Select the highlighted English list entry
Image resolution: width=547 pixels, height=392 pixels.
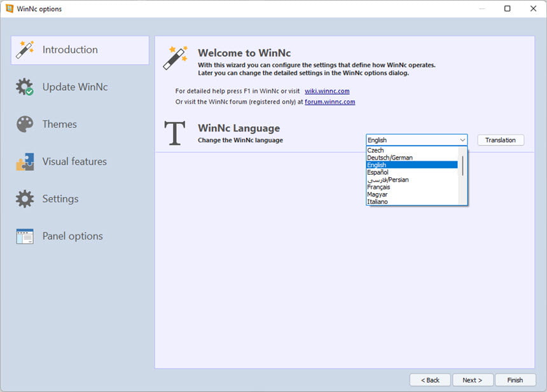coord(412,165)
